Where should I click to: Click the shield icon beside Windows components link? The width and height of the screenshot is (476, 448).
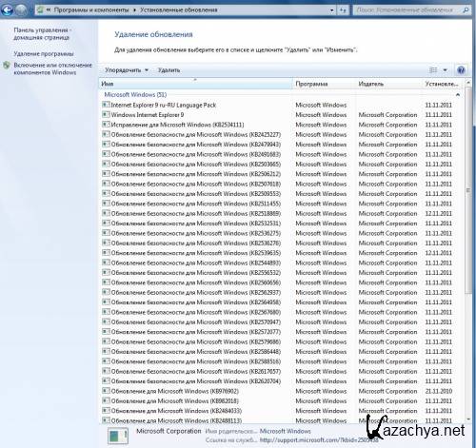coord(7,66)
